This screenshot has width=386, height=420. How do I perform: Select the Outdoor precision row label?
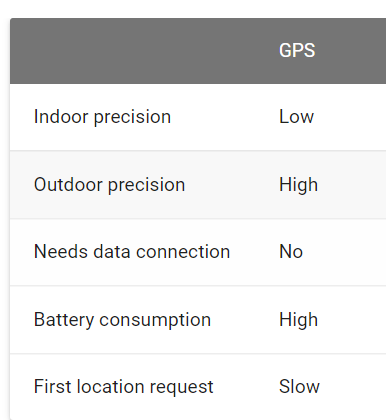(x=109, y=185)
